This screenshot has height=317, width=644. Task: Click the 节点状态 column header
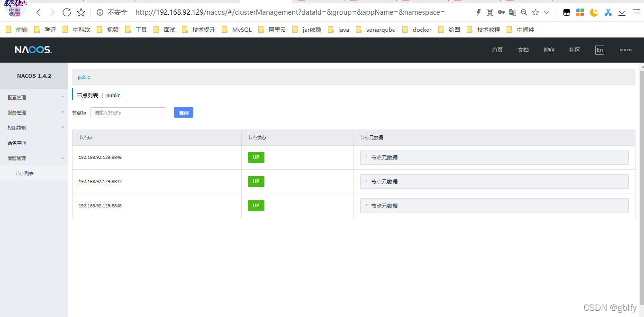click(297, 138)
